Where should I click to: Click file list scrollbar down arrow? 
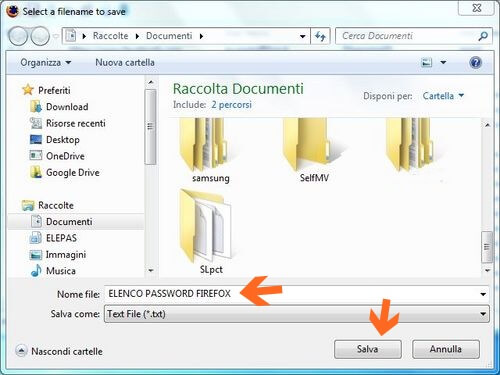[x=487, y=270]
